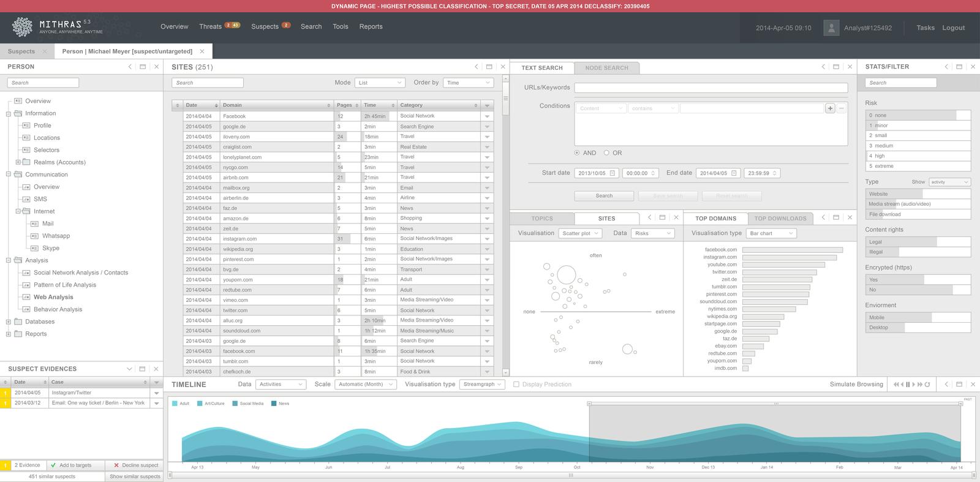Remove the condition with the minus icon
The height and width of the screenshot is (482, 980).
pos(842,108)
